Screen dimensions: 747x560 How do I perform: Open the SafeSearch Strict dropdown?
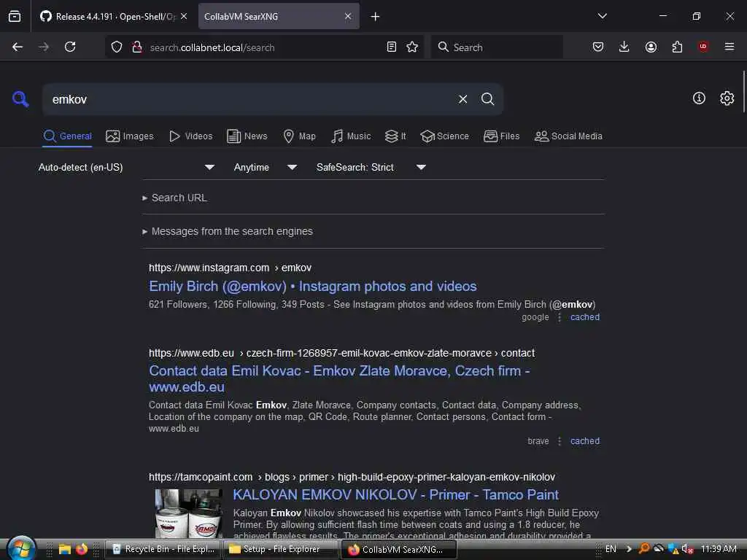371,167
